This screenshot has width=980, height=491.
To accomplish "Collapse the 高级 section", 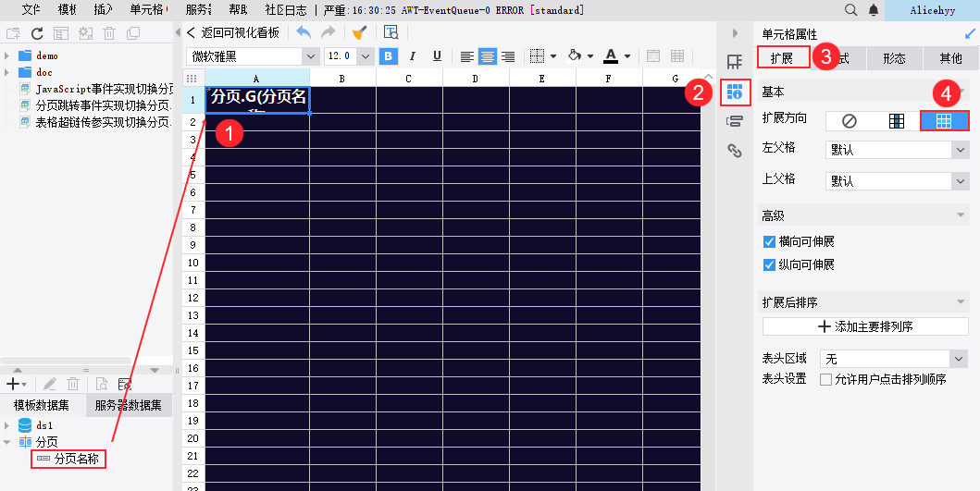I will (x=961, y=215).
